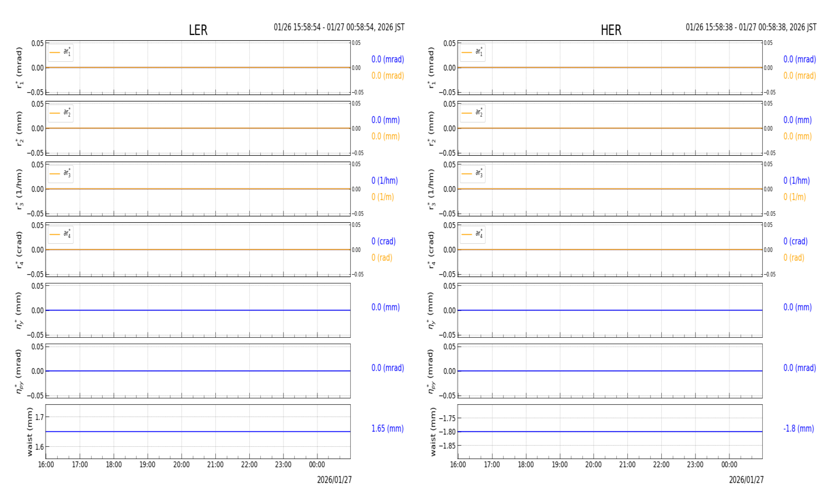824x504 pixels.
Task: Click 16:00 on the LER time axis
Action: pyautogui.click(x=46, y=465)
